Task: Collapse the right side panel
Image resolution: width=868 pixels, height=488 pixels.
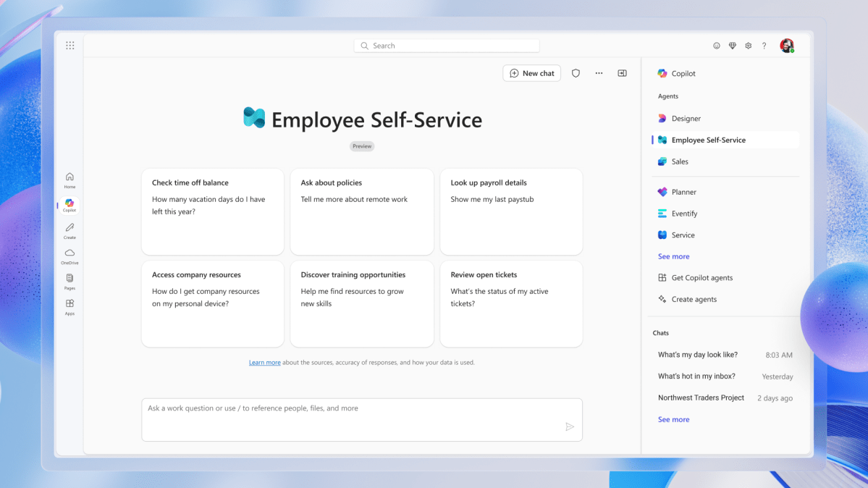Action: pyautogui.click(x=622, y=73)
